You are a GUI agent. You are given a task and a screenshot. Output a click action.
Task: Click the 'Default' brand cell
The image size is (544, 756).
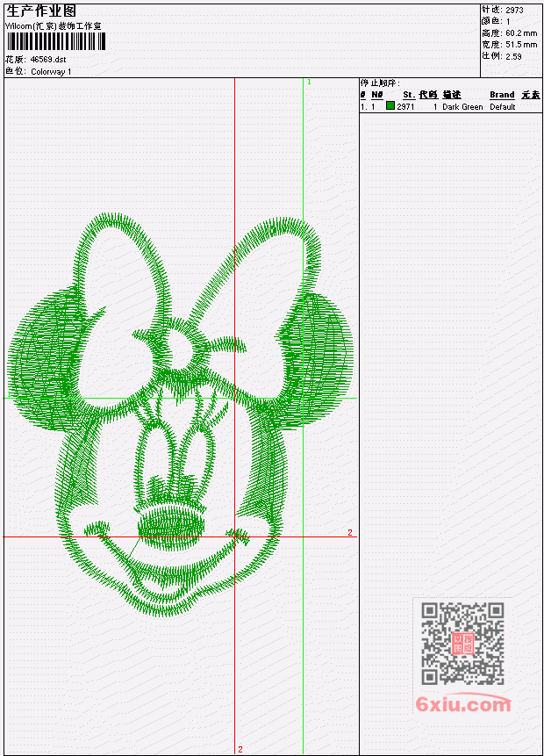(x=503, y=106)
